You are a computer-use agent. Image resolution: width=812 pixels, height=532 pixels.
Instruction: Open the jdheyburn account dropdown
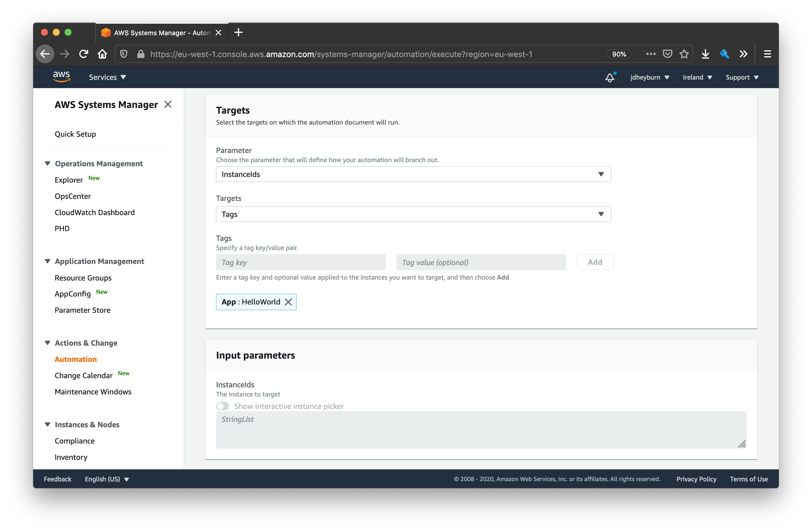pyautogui.click(x=650, y=77)
